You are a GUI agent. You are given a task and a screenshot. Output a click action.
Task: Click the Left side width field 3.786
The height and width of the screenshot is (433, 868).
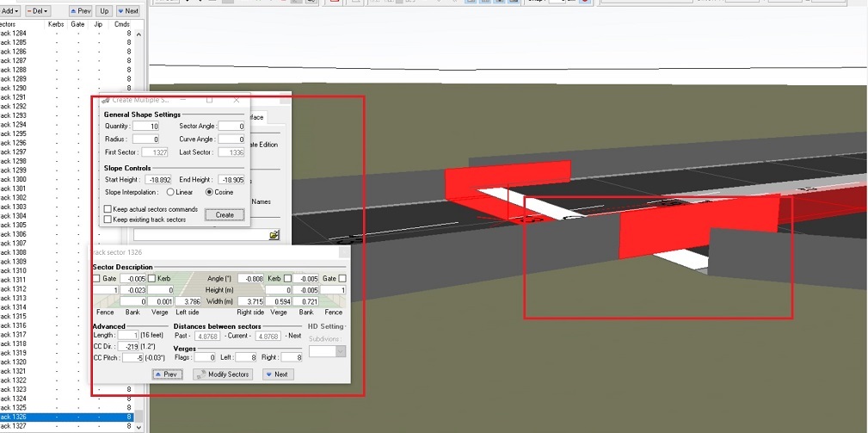coord(188,302)
